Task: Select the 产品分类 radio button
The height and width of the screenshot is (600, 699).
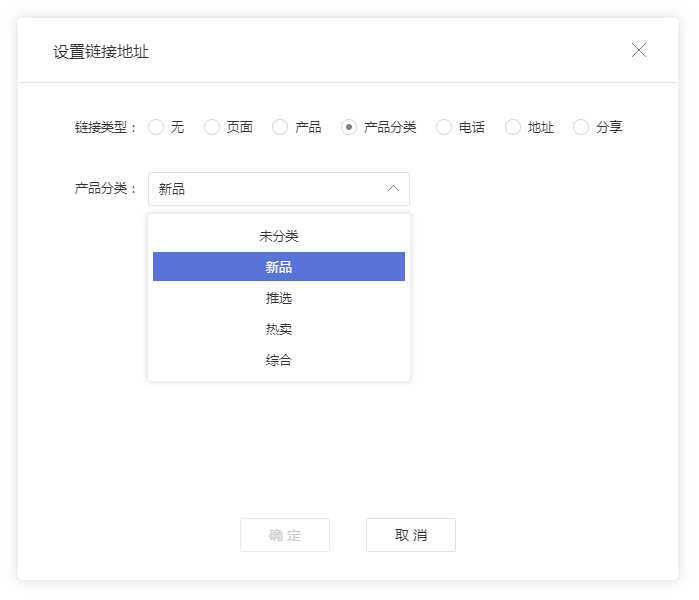Action: [349, 127]
